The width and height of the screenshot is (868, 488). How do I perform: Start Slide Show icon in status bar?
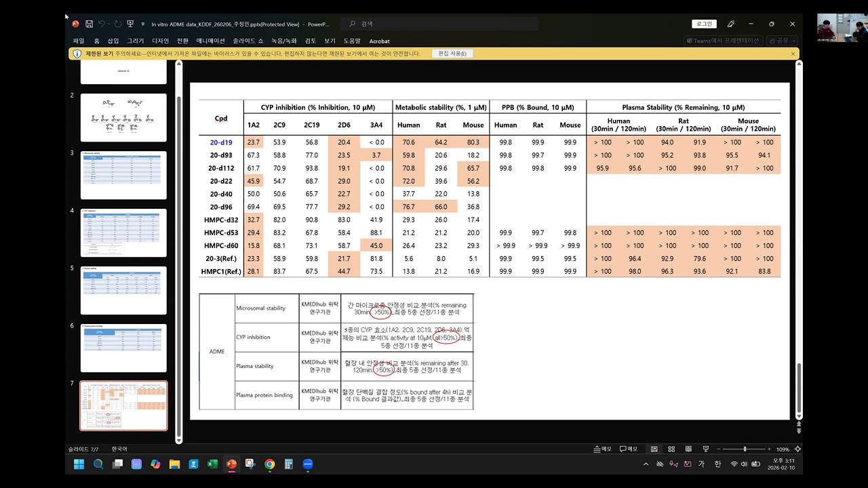coord(706,449)
